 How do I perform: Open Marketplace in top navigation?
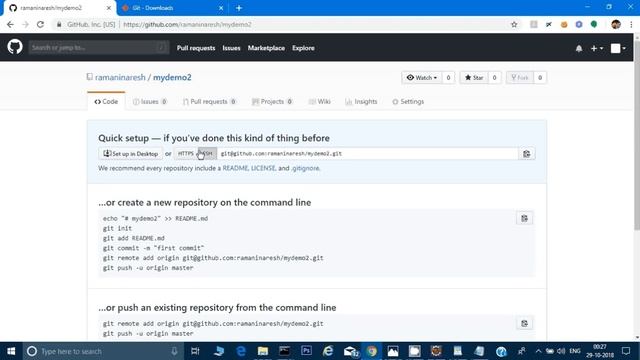pos(267,48)
